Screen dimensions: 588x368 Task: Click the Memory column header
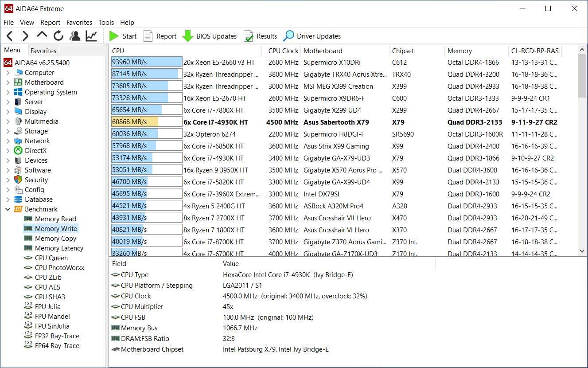point(476,51)
